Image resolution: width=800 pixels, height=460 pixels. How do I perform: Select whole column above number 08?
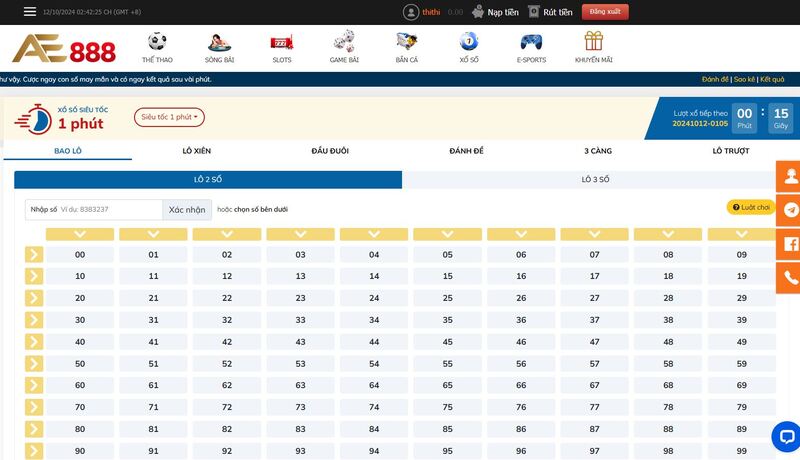668,234
